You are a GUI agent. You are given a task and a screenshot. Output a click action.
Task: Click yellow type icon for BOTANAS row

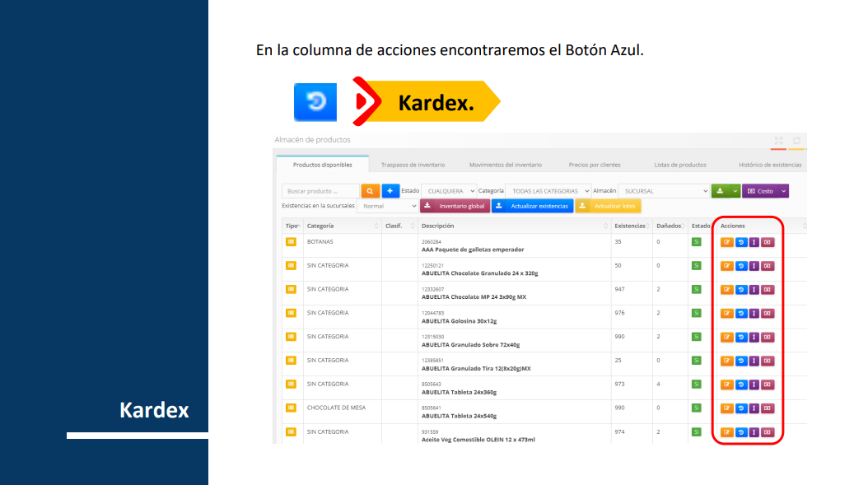(x=291, y=242)
